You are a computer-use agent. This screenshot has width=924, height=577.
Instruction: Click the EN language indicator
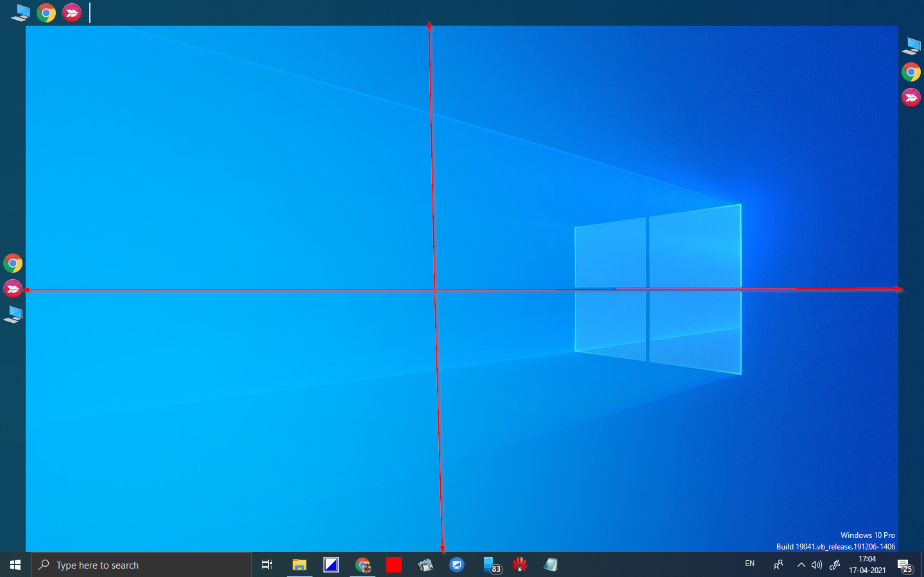click(x=749, y=564)
